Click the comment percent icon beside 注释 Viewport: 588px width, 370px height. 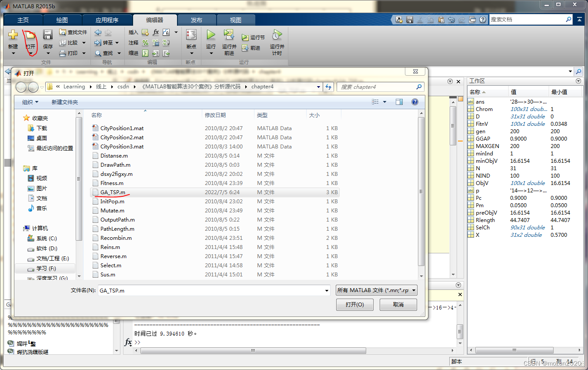[145, 43]
